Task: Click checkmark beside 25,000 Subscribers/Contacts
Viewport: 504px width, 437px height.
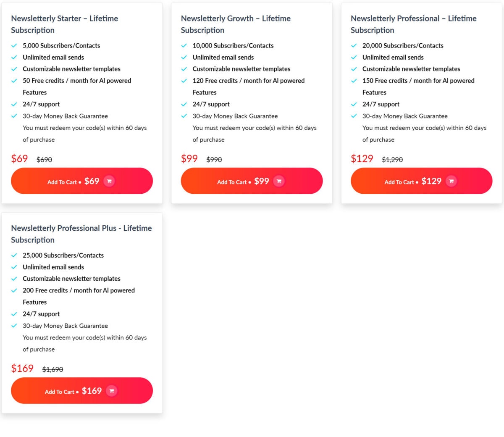Action: click(14, 255)
